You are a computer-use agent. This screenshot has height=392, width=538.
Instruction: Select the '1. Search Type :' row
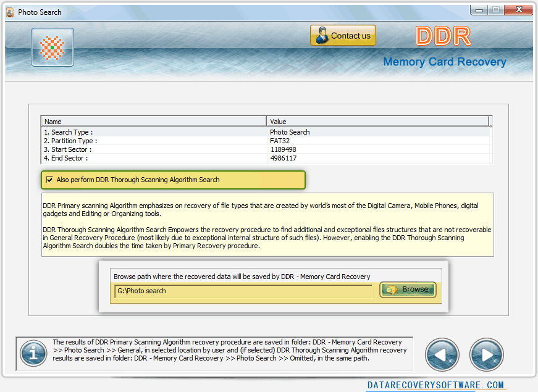266,132
